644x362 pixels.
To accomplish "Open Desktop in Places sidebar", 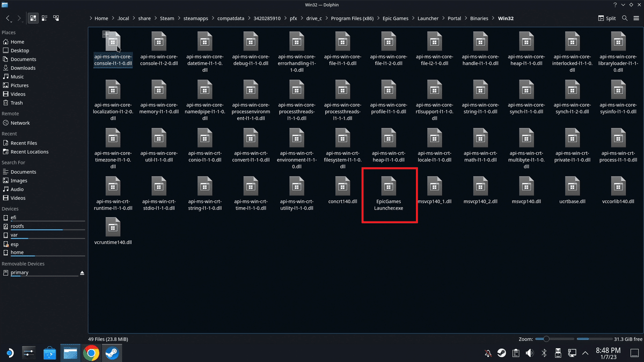I will pos(20,50).
